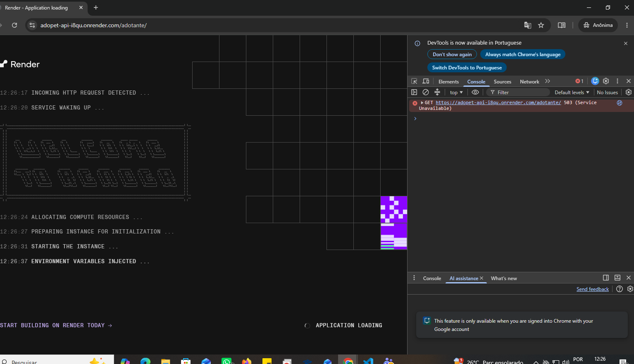Click the console Filter input field
The image size is (634, 364).
click(x=518, y=93)
